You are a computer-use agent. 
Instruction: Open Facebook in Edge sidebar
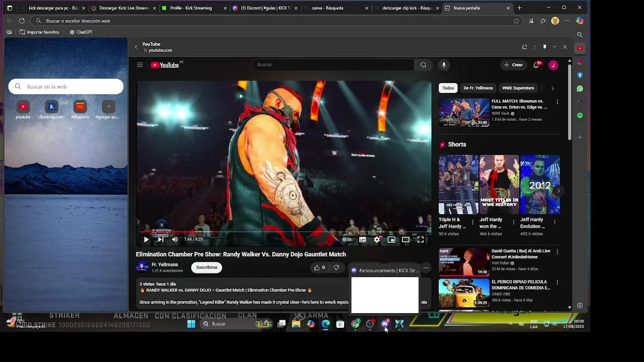pos(580,75)
